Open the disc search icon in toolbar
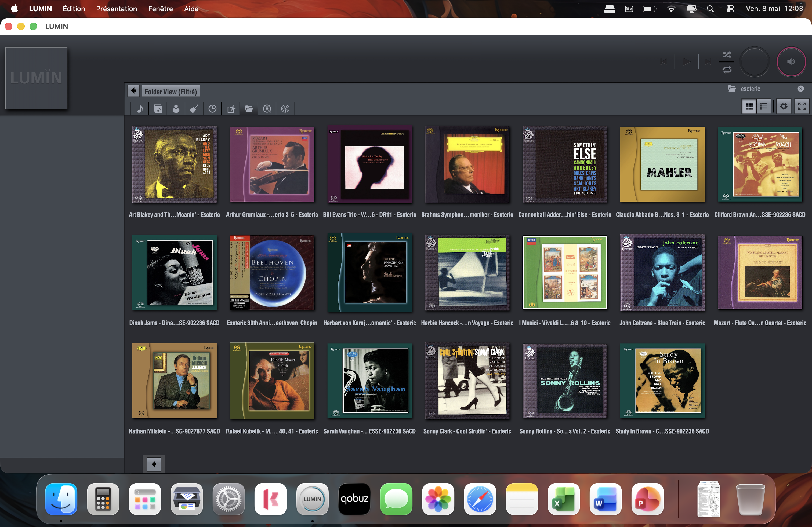 [267, 109]
